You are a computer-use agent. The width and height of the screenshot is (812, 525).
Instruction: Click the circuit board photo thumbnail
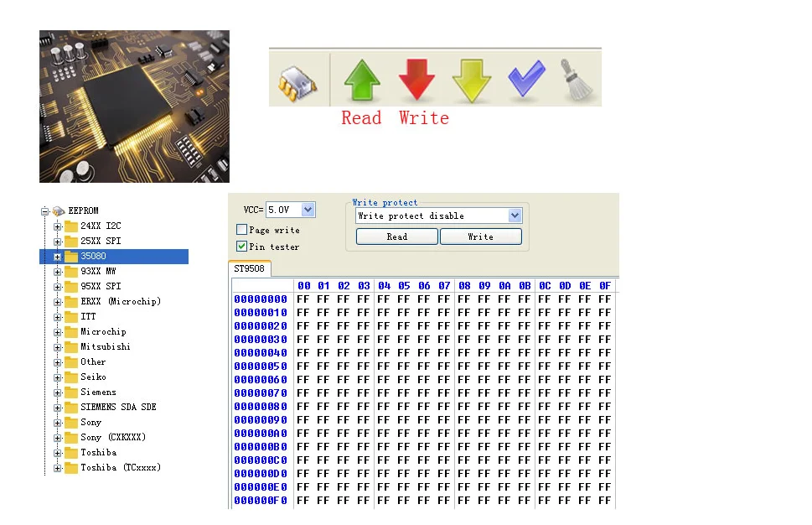coord(134,107)
